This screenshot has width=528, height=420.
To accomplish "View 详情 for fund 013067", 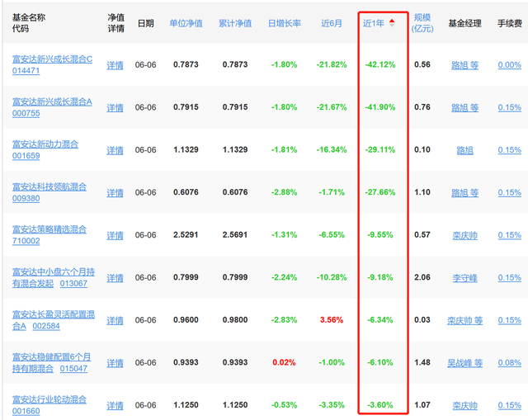I will 115,277.
